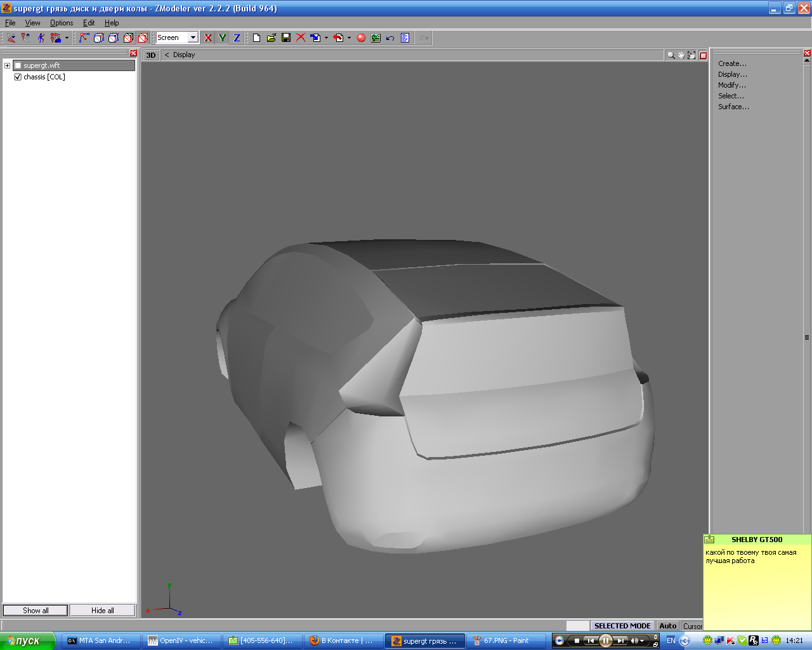Stop playback in the media player toolbar

(576, 641)
